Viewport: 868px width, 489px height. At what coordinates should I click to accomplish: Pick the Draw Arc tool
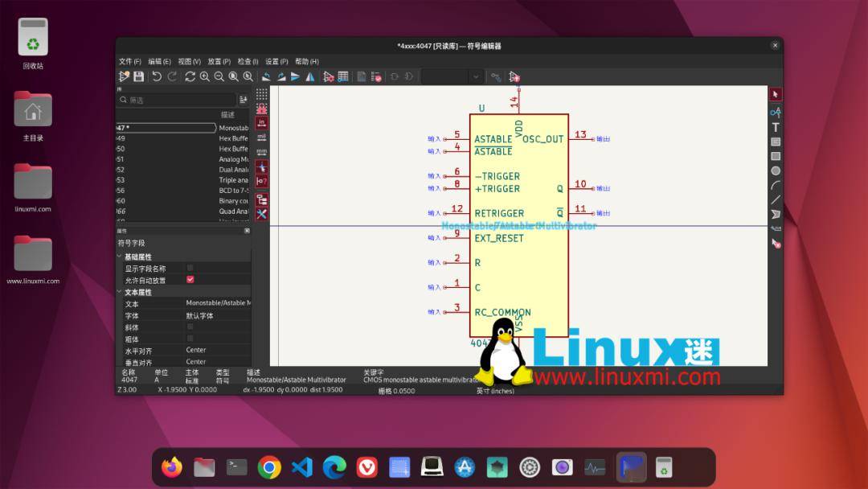point(776,185)
